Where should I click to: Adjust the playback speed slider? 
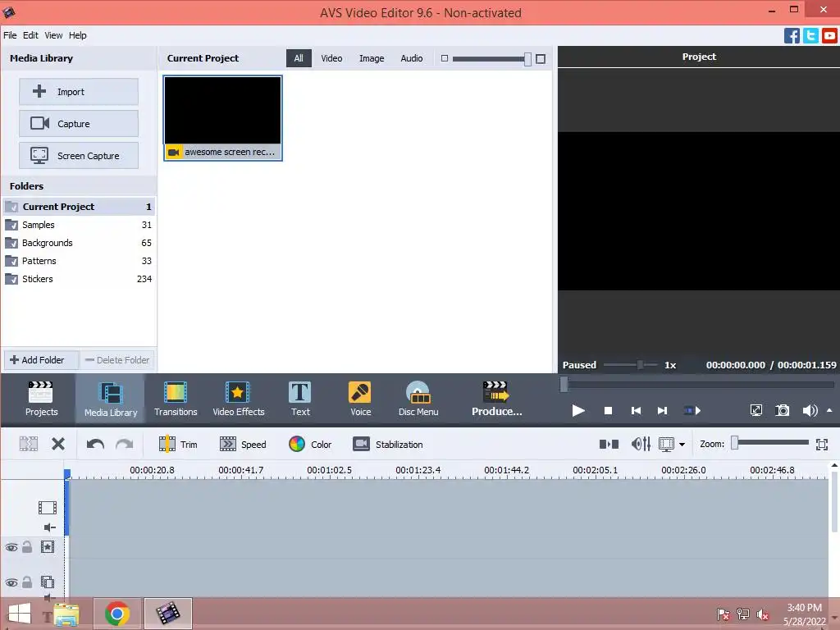click(x=631, y=365)
